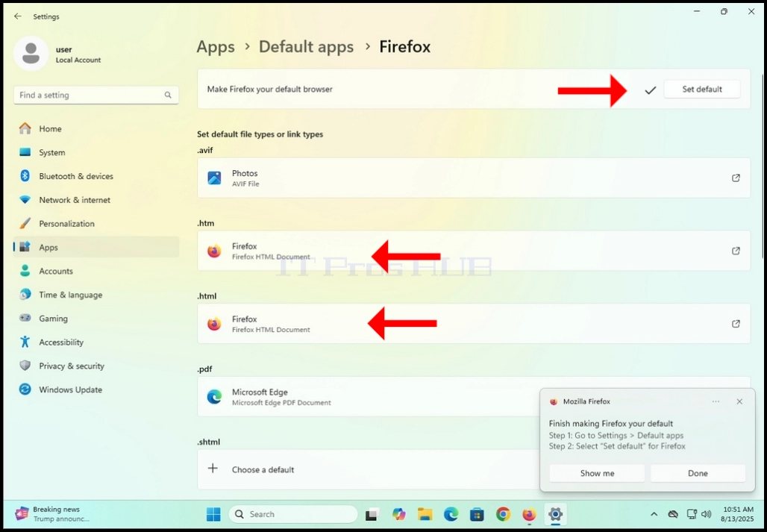Image resolution: width=767 pixels, height=532 pixels.
Task: Open the external link icon for .html
Action: [x=736, y=324]
